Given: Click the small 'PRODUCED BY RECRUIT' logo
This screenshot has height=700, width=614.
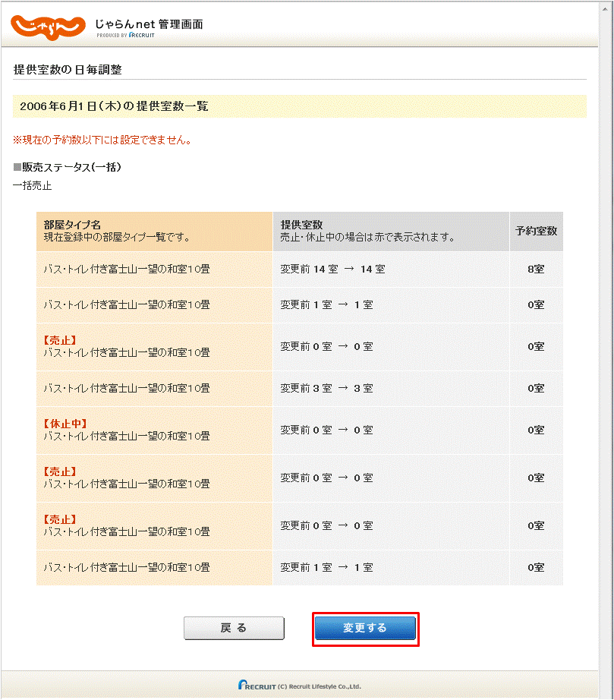Looking at the screenshot, I should 125,35.
